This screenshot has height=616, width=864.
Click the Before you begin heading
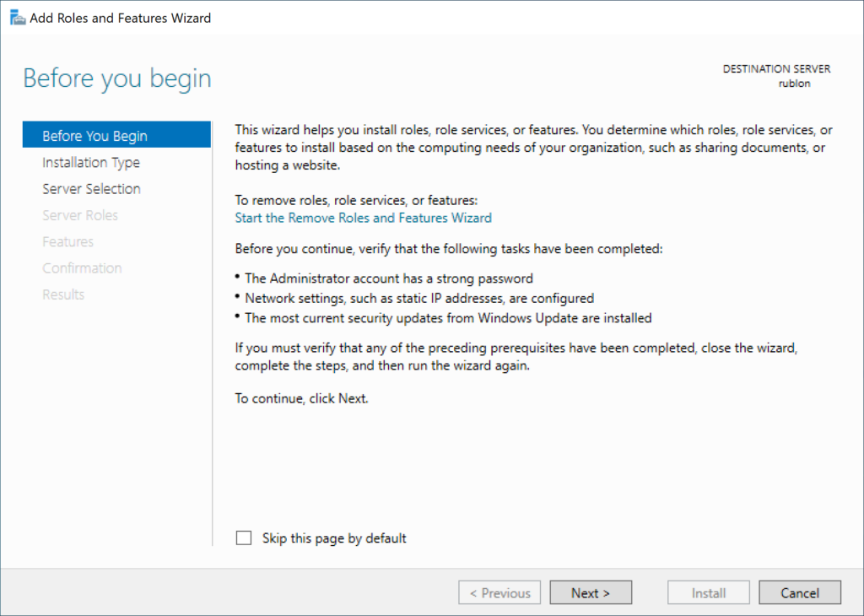(x=116, y=78)
